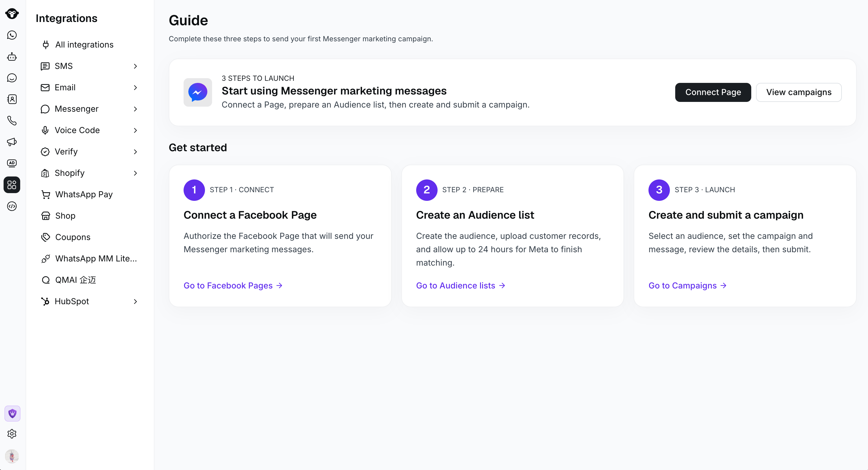Image resolution: width=868 pixels, height=470 pixels.
Task: Click the WhatsApp Pay cart icon
Action: tap(45, 194)
